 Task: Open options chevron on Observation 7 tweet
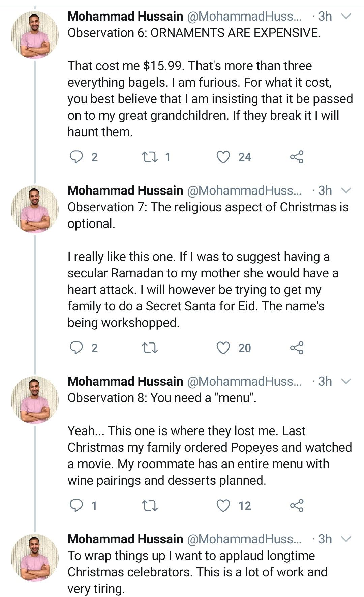(x=346, y=190)
